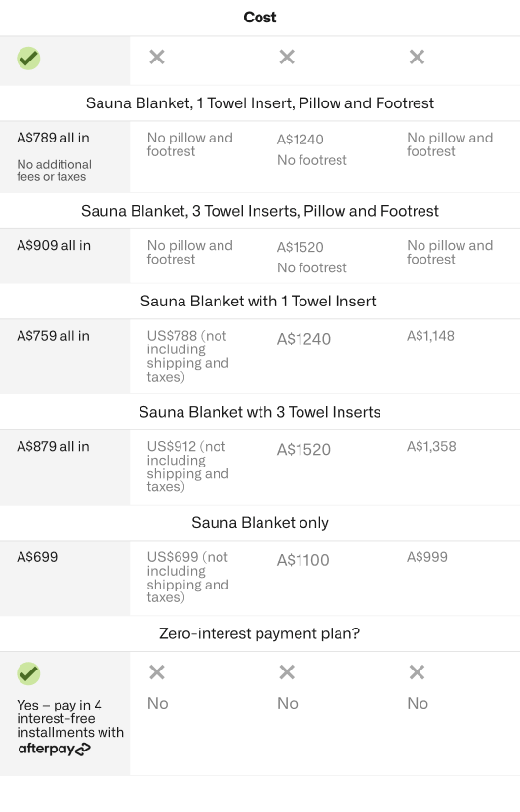Click the first X icon in the payment plan row
The image size is (520, 812).
tap(157, 672)
